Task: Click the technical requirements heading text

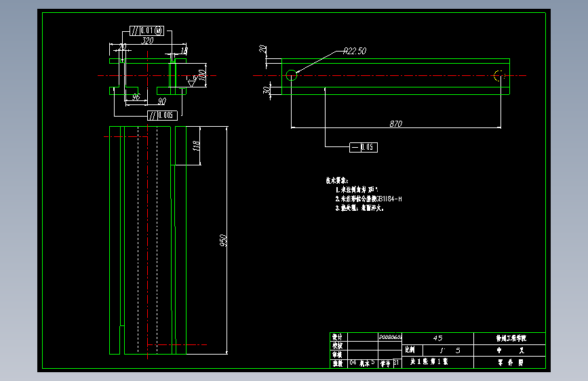Action: [x=337, y=180]
